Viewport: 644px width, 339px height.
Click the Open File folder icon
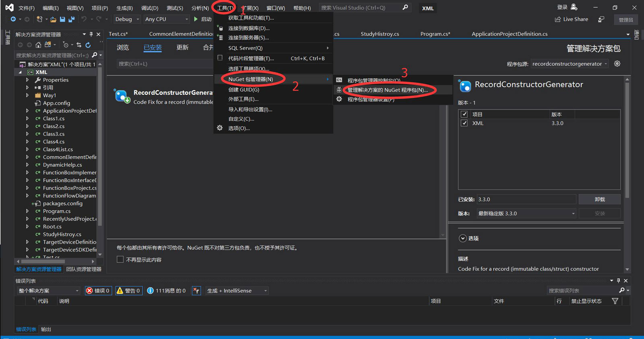[x=53, y=19]
